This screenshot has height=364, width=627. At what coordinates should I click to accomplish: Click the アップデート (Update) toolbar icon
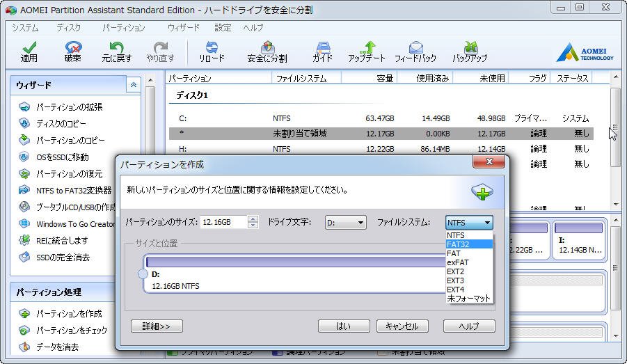(x=367, y=52)
